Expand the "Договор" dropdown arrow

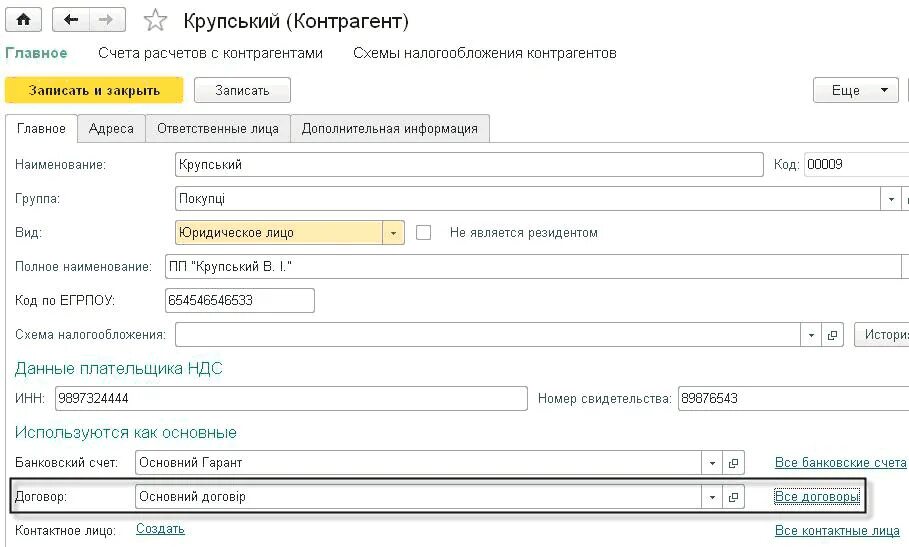tap(711, 497)
